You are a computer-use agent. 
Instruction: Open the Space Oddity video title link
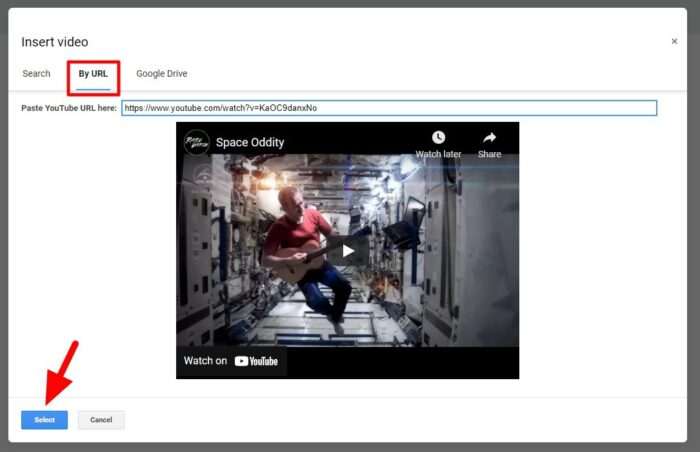point(250,142)
